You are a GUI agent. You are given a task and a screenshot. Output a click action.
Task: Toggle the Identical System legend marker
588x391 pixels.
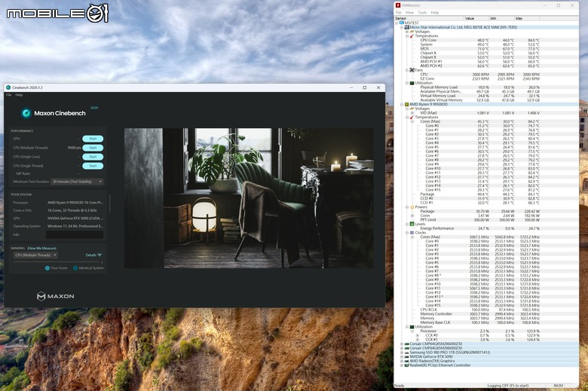coord(75,268)
